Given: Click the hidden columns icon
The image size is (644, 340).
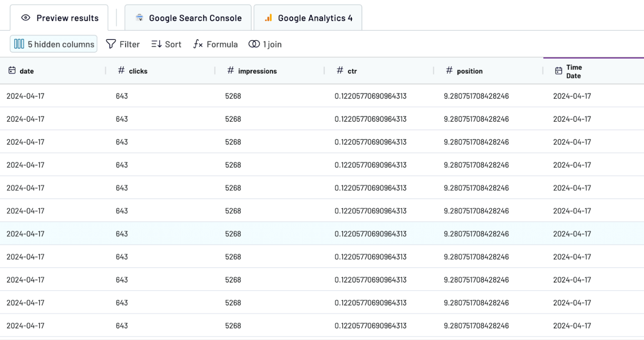Looking at the screenshot, I should click(x=19, y=44).
